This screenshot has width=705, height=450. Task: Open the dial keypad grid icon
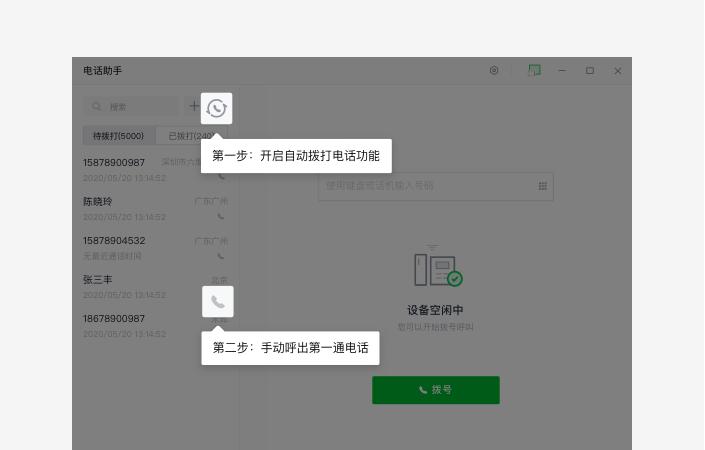click(x=543, y=186)
